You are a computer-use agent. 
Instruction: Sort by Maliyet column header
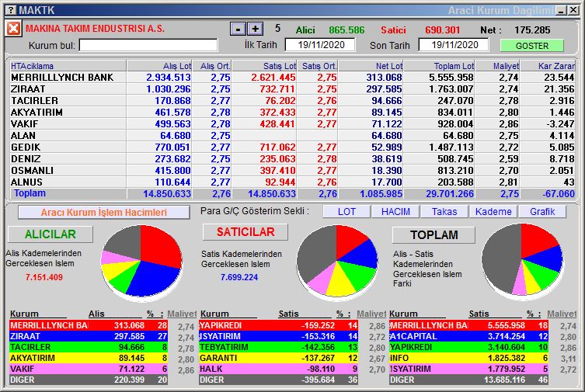coord(497,66)
